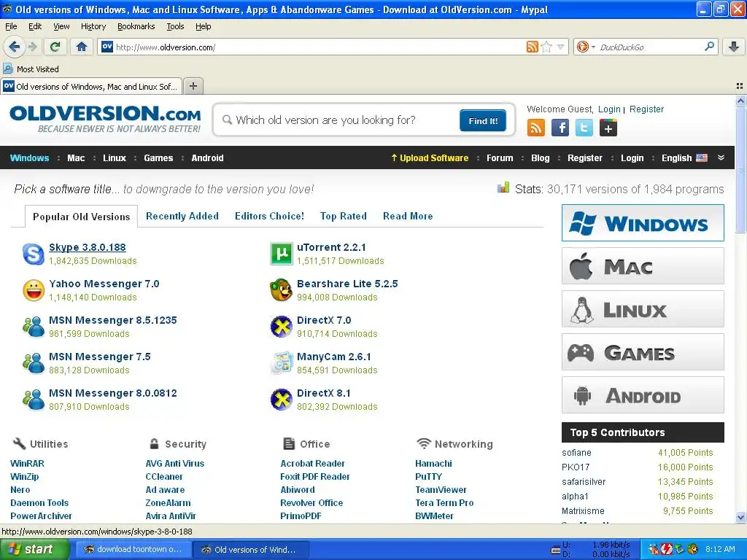Click the browser Back arrow button
The image size is (747, 560).
coord(14,47)
